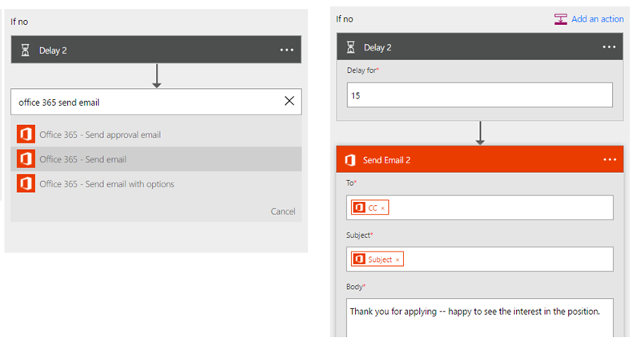This screenshot has width=644, height=354.
Task: Click Office icon beside Send email with options
Action: point(26,183)
